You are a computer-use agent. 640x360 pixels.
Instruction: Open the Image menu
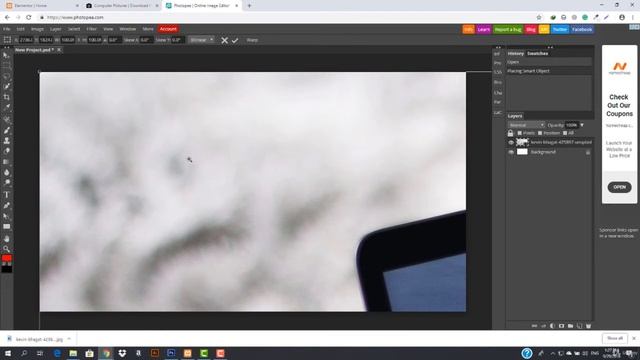coord(37,29)
